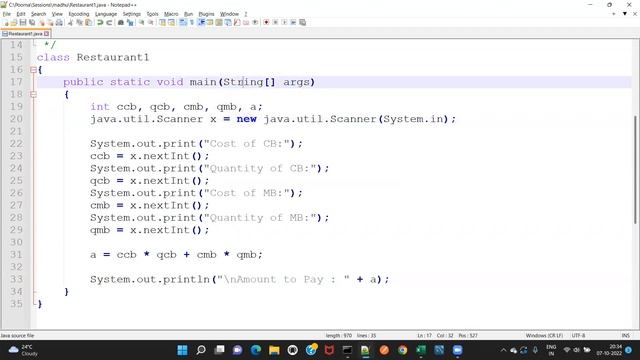
Task: Toggle Word Wrap in the toolbar
Action: 182,22
